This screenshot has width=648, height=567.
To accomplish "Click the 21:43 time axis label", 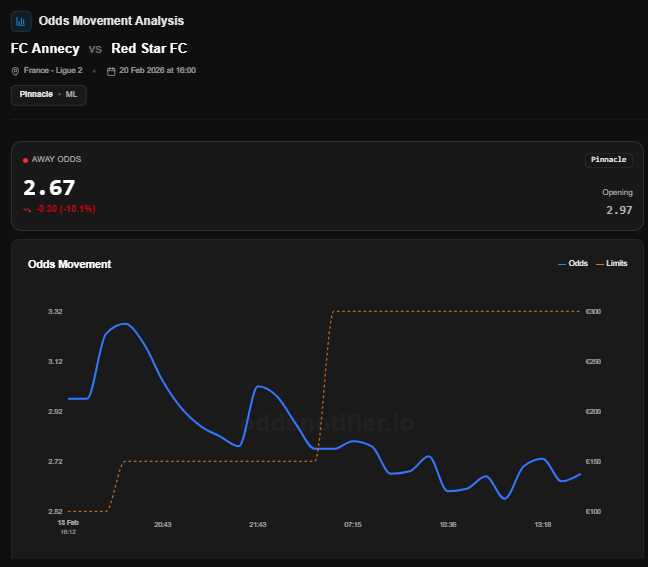I will tap(258, 525).
